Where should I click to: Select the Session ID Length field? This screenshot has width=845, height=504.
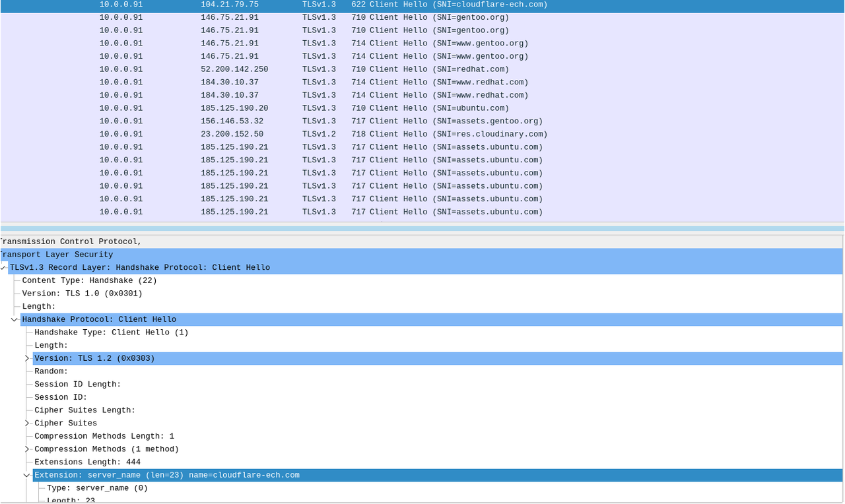[78, 385]
